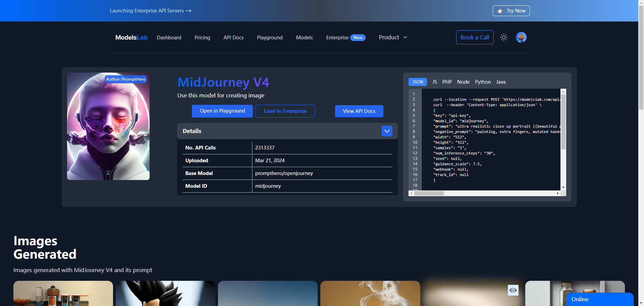The image size is (644, 306).
Task: Switch to the Java code tab
Action: tap(501, 82)
